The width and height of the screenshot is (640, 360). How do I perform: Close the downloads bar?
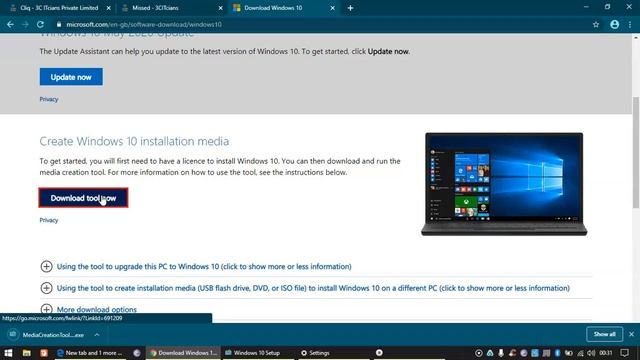[631, 334]
